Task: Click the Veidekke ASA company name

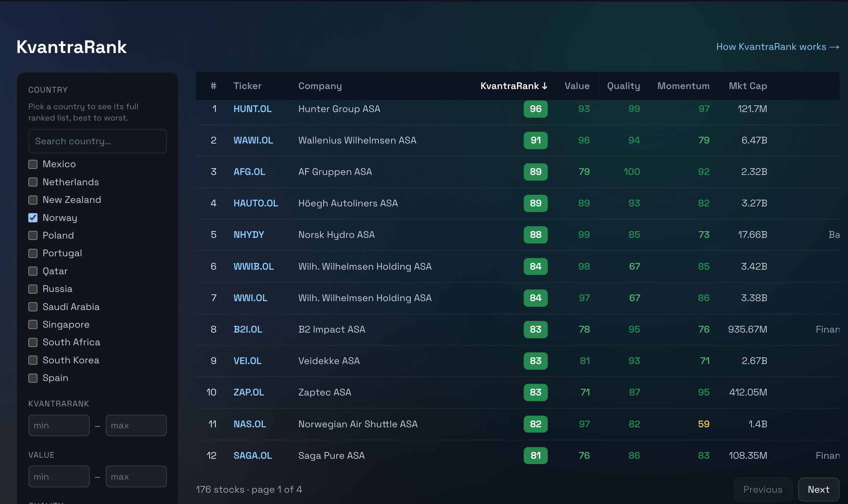Action: click(329, 361)
